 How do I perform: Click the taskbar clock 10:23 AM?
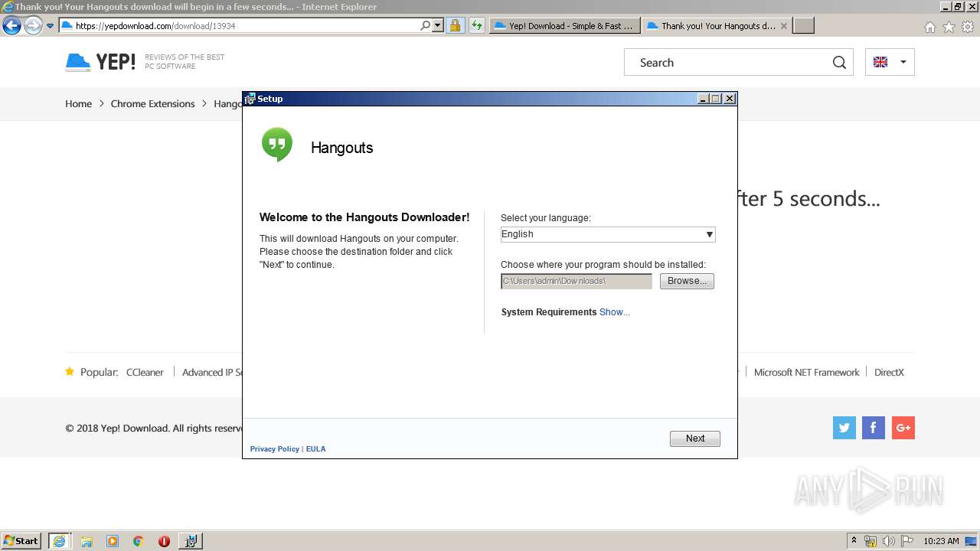point(941,541)
